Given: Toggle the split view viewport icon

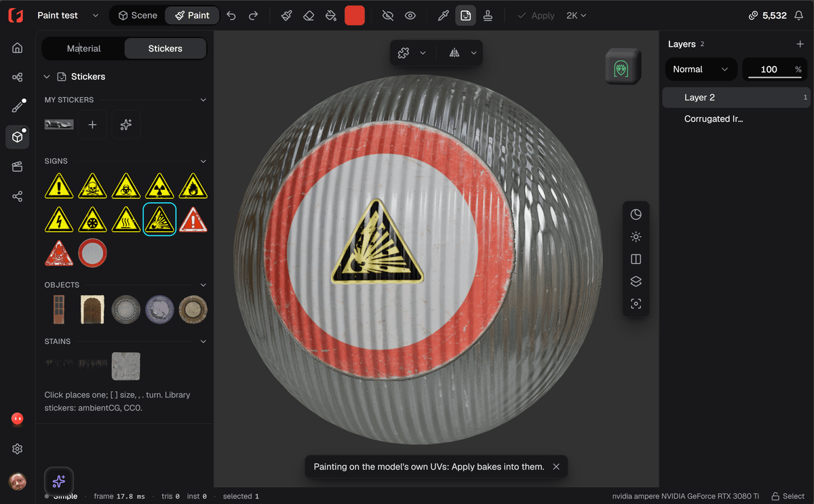Looking at the screenshot, I should [x=636, y=259].
